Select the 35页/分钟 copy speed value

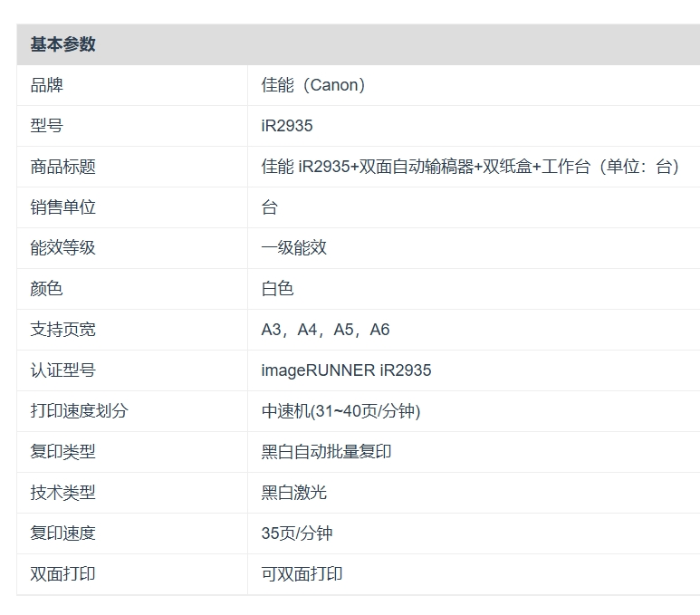(297, 533)
